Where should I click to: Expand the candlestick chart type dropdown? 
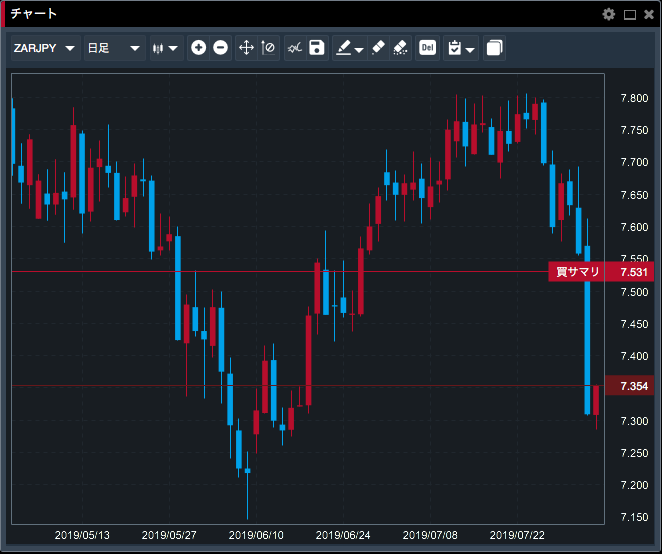[x=165, y=48]
